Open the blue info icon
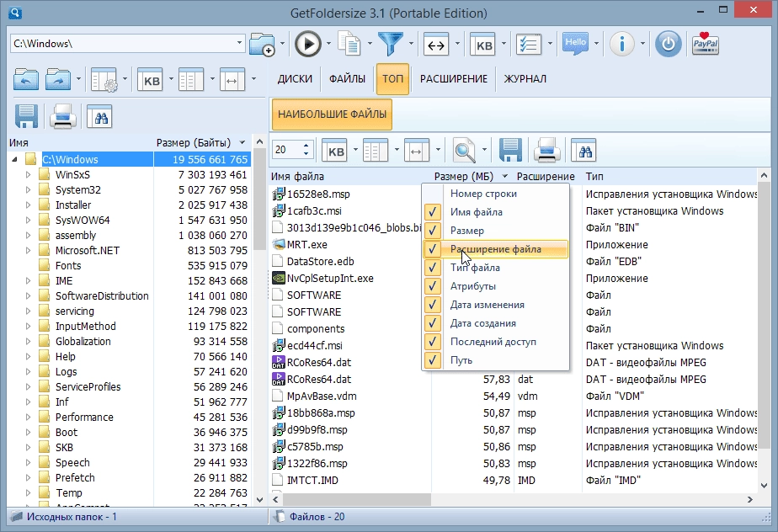The width and height of the screenshot is (778, 532). pyautogui.click(x=621, y=44)
